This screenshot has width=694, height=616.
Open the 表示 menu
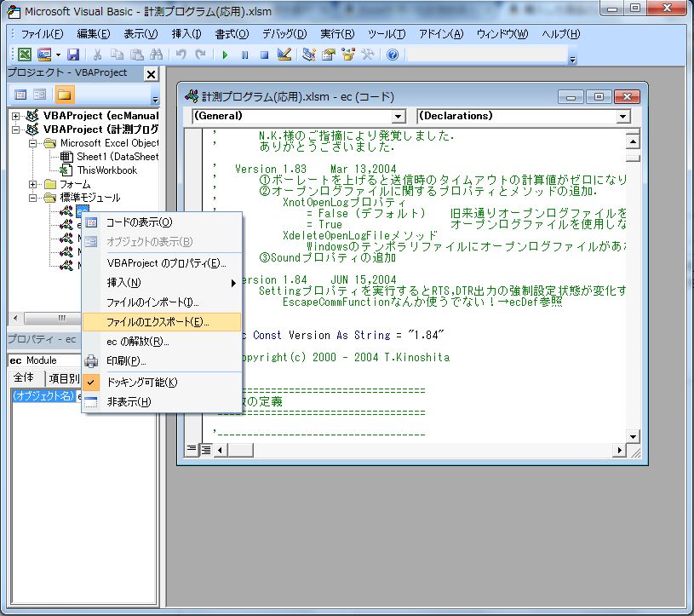141,34
